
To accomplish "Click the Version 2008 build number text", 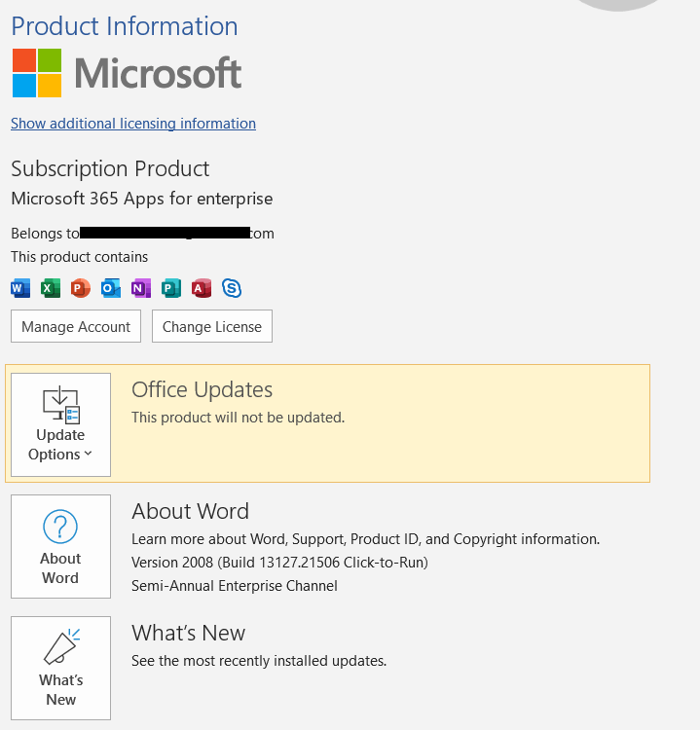I will click(279, 563).
